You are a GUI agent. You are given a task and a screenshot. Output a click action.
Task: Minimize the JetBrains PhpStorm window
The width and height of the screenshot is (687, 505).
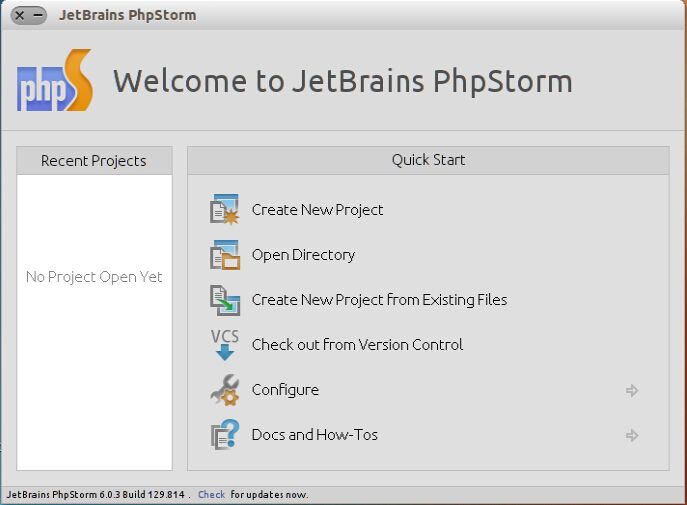[x=39, y=16]
